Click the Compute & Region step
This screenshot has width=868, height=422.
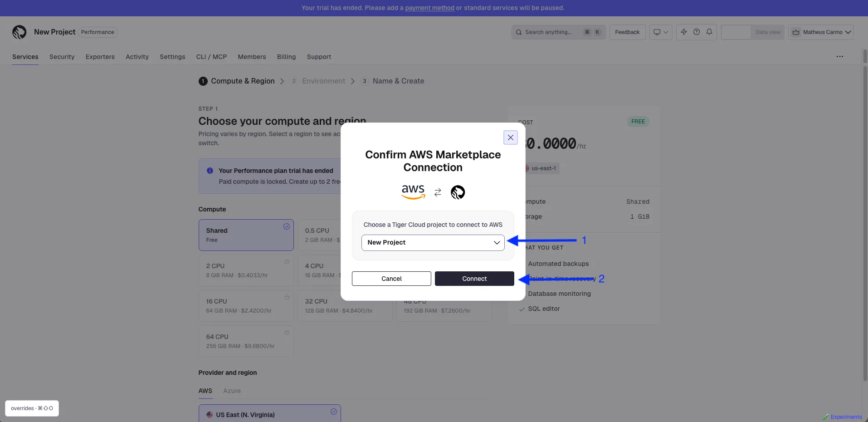click(x=237, y=81)
